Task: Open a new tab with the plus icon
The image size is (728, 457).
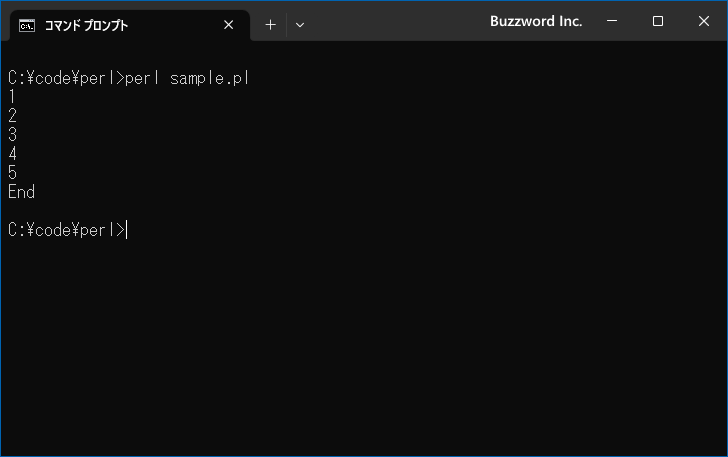Action: [270, 25]
